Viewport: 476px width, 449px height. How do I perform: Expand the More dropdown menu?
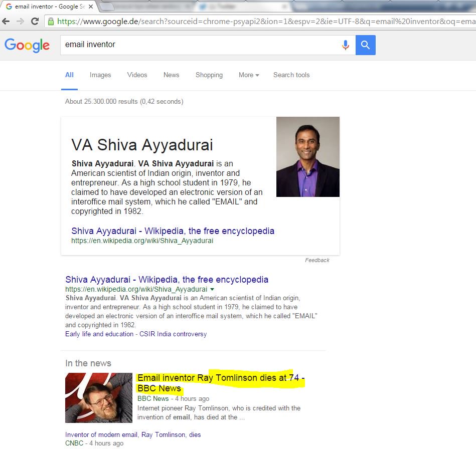click(x=249, y=75)
